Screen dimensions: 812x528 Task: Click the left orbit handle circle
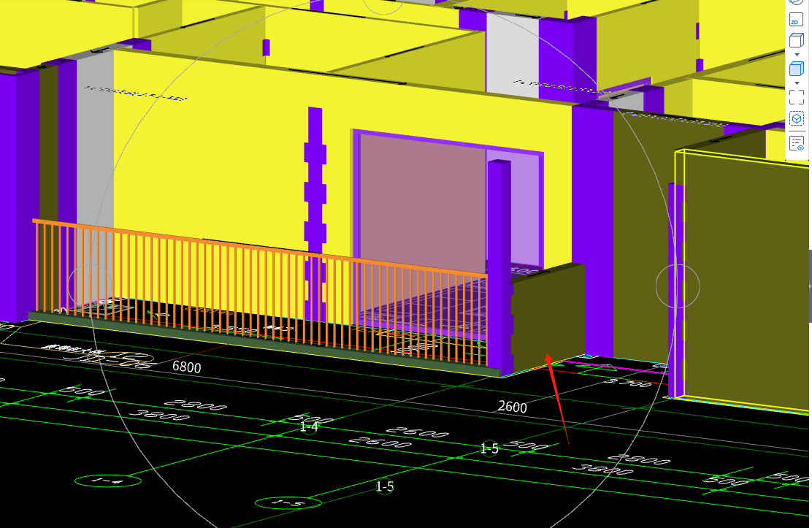pos(90,285)
